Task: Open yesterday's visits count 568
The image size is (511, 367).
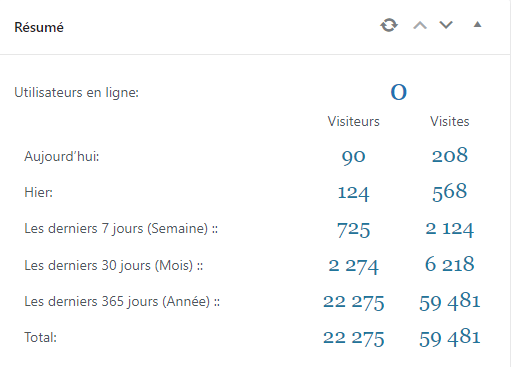Action: click(x=450, y=192)
